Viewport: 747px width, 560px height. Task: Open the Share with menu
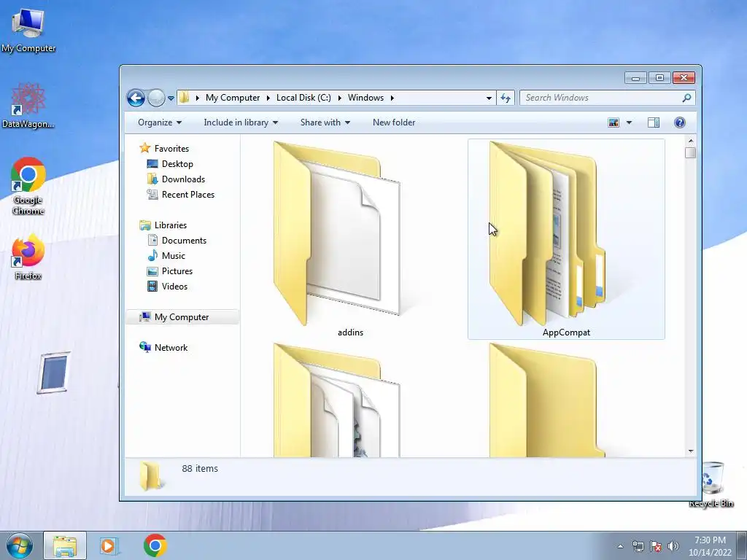(325, 122)
